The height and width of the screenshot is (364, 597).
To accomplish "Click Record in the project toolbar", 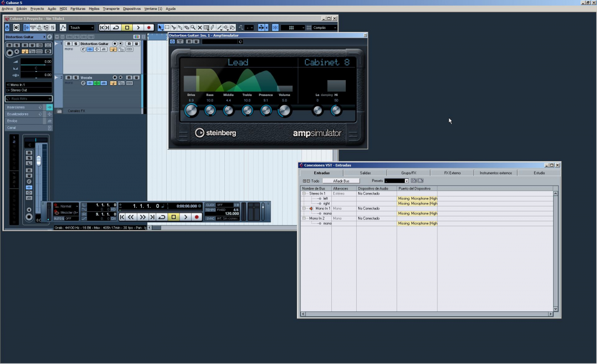I will click(149, 27).
